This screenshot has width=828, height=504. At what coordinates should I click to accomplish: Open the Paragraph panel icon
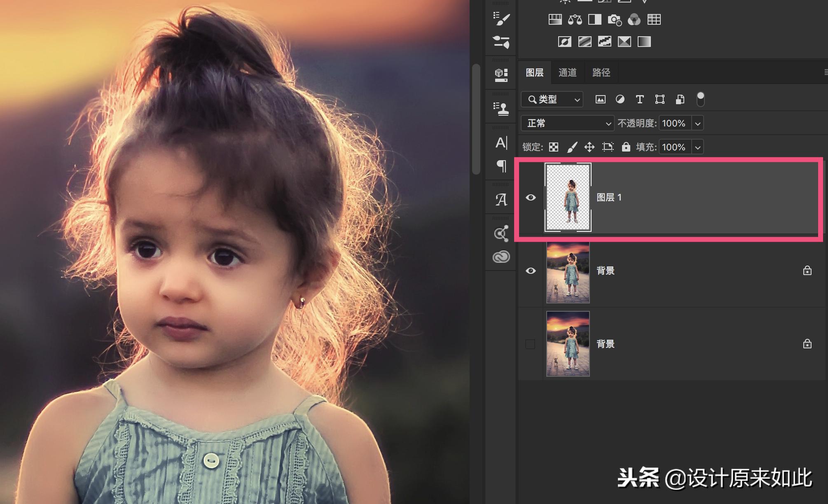pos(501,166)
